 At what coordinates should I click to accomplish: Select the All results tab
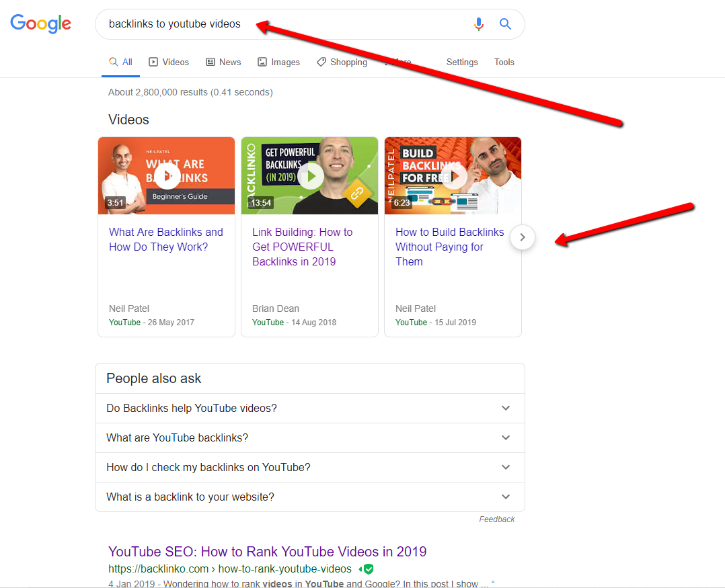(x=120, y=62)
